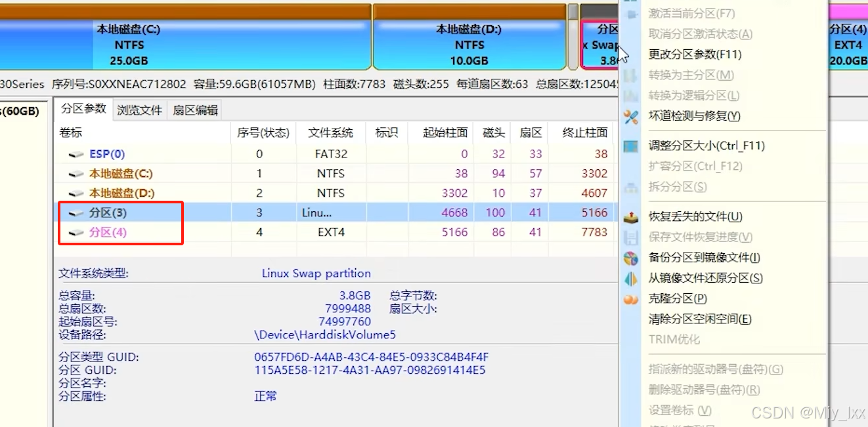Screen dimensions: 868x427
Task: Click the 文件系统 column header
Action: 331,132
